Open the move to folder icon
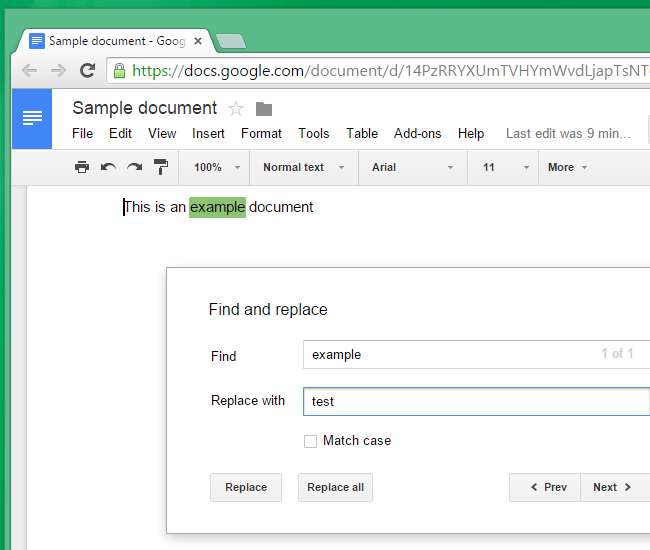 point(264,108)
